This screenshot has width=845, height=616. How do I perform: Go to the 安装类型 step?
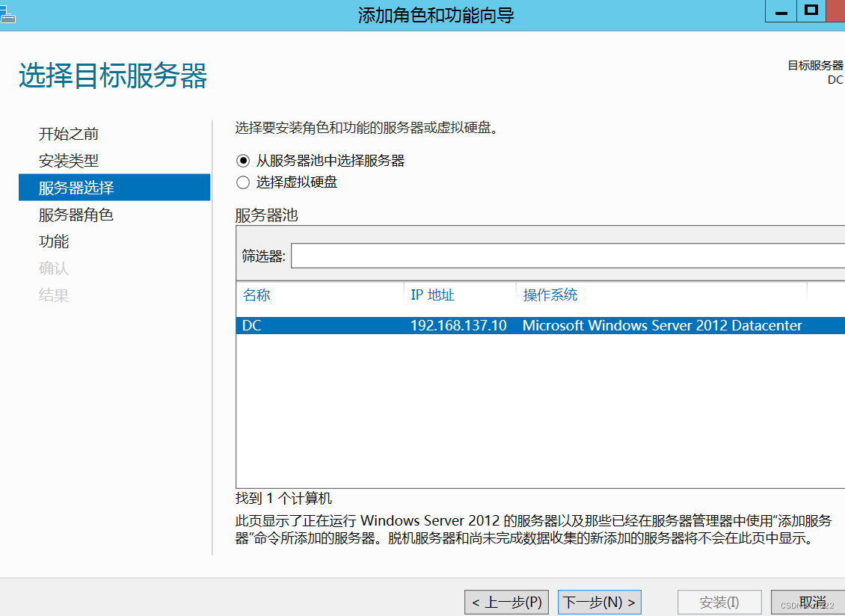pyautogui.click(x=69, y=161)
